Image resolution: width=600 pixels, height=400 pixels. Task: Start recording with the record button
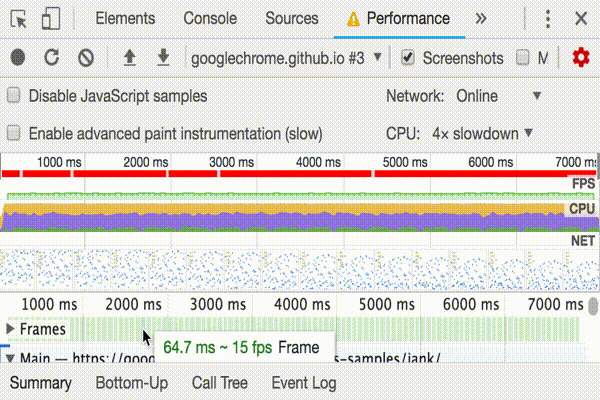click(x=18, y=58)
